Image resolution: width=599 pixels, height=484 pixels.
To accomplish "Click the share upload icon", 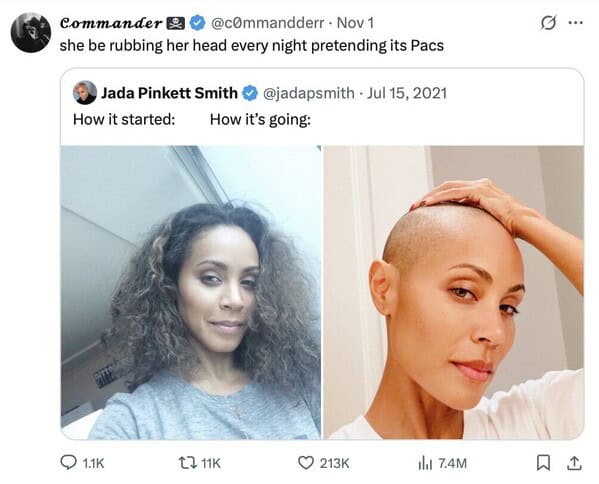I will click(574, 463).
